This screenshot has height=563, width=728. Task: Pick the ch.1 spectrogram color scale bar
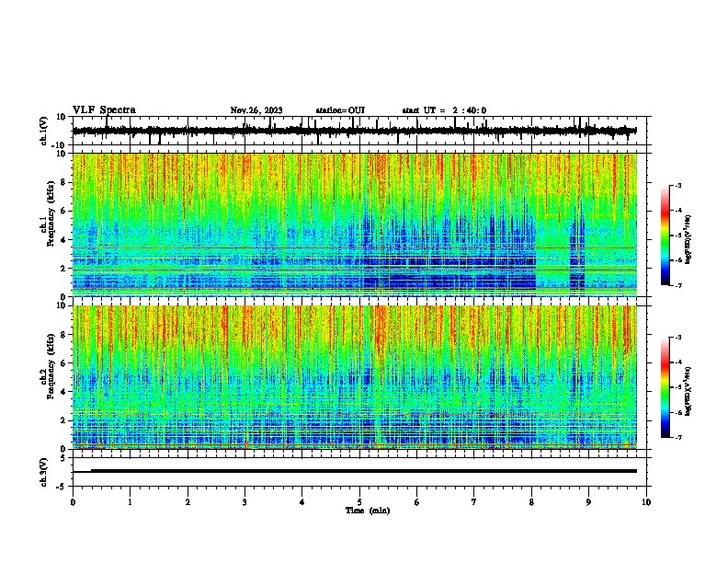coord(665,236)
